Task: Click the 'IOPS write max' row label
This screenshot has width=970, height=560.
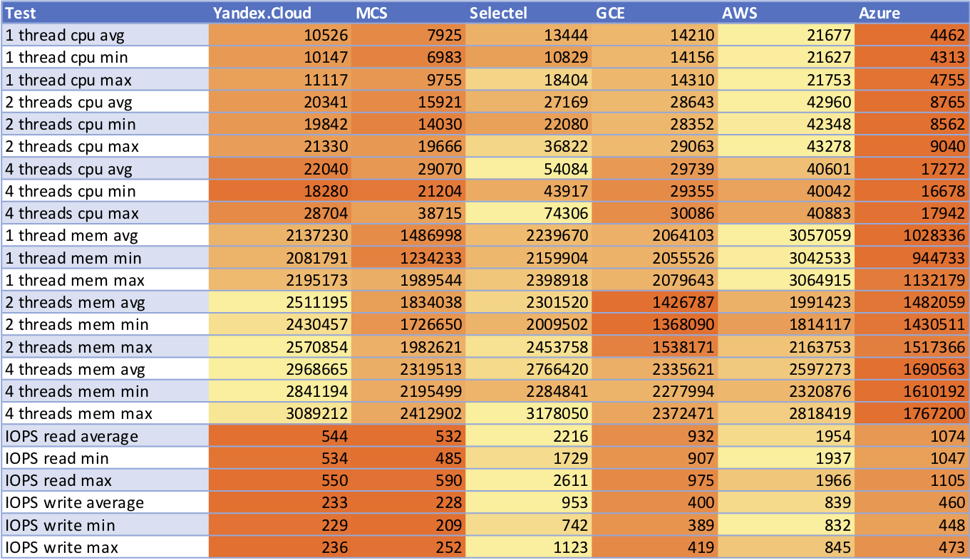Action: (x=105, y=547)
